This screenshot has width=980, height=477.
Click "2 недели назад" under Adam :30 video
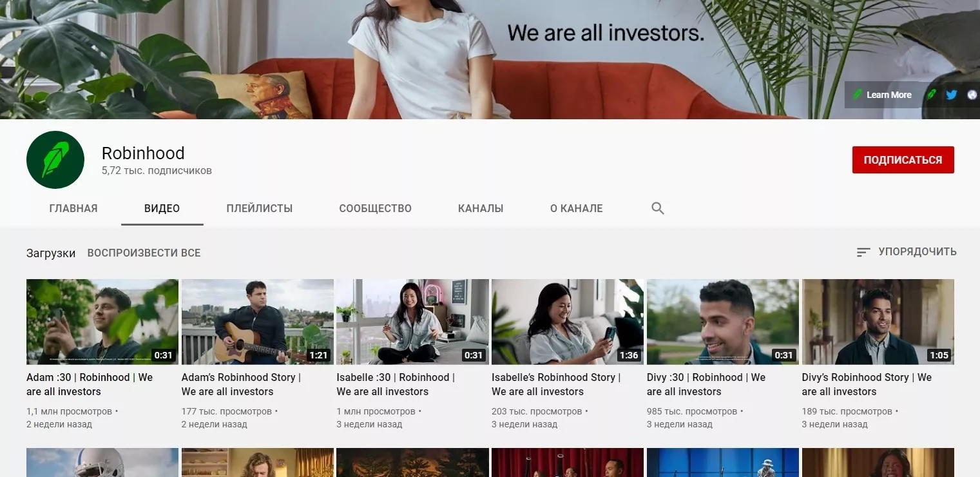click(x=59, y=424)
